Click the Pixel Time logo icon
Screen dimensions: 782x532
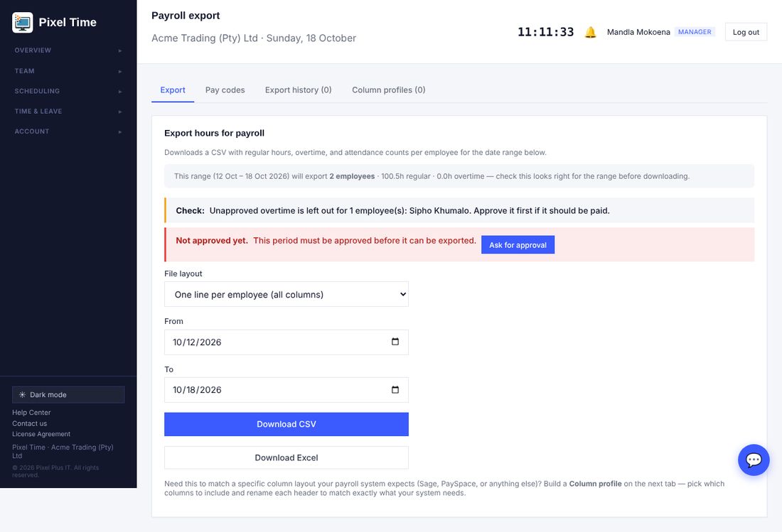(23, 23)
